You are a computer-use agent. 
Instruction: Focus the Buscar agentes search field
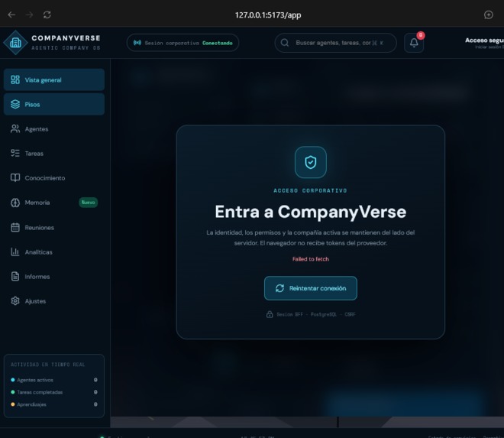[335, 43]
